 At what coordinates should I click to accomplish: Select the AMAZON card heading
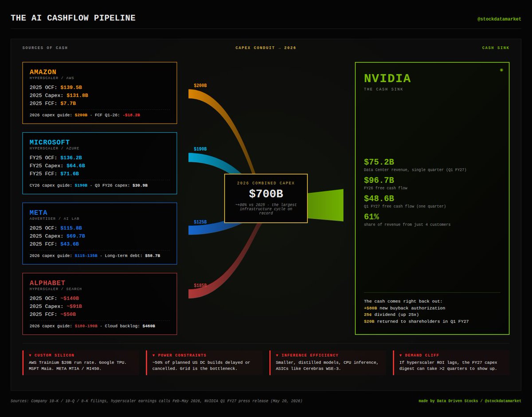pyautogui.click(x=43, y=72)
